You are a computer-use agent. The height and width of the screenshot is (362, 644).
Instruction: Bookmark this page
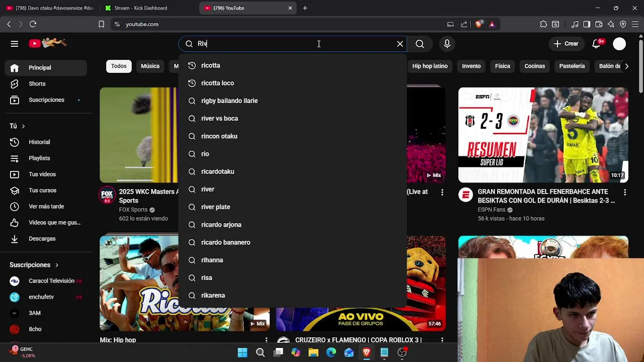tap(101, 24)
